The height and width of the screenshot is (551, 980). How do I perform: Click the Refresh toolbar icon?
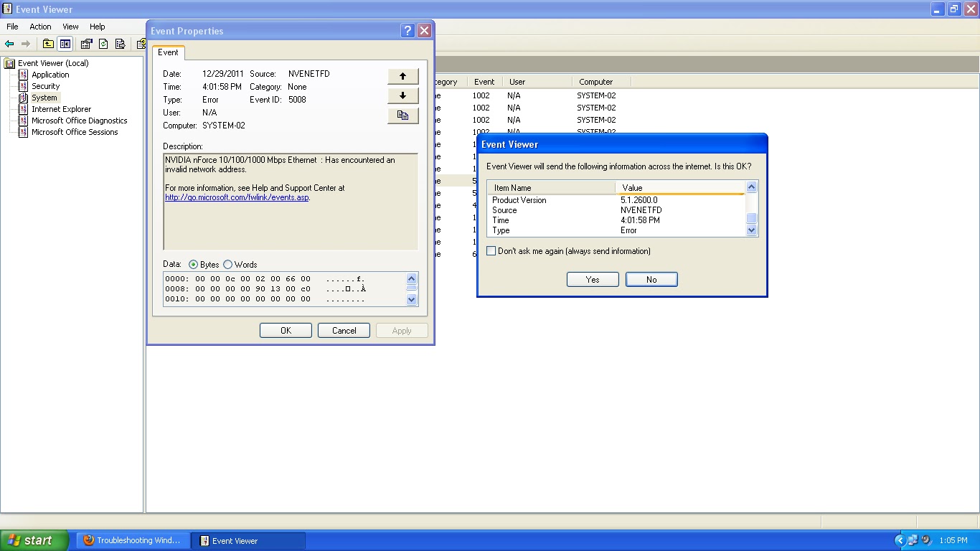tap(103, 44)
